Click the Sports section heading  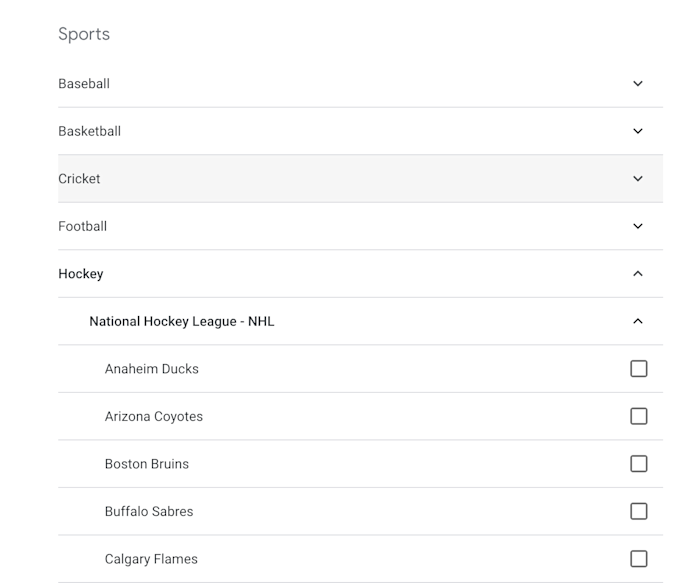coord(84,34)
